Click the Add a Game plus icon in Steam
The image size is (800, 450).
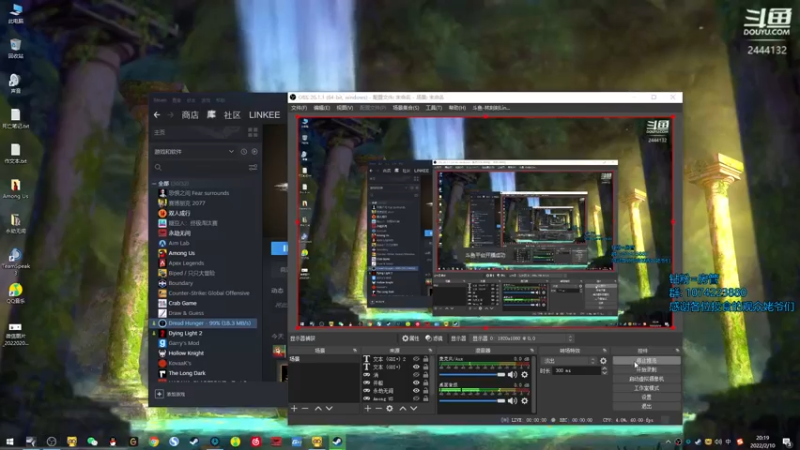159,394
